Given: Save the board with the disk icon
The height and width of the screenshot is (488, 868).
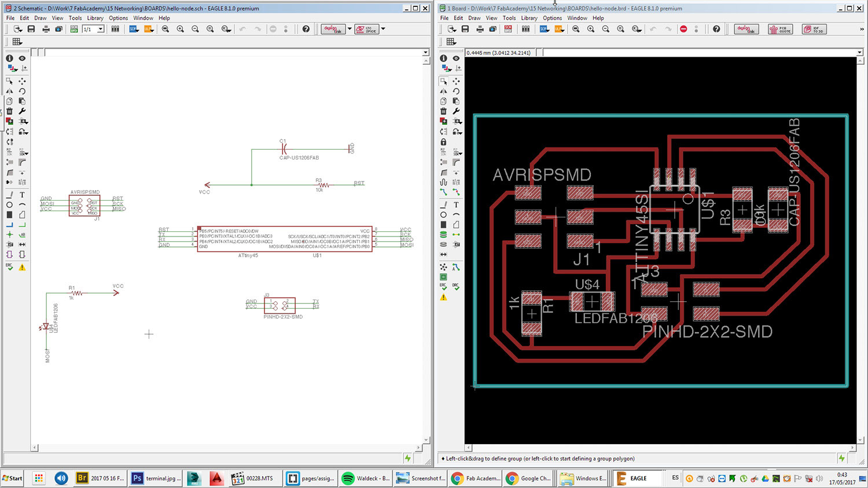Looking at the screenshot, I should click(465, 29).
